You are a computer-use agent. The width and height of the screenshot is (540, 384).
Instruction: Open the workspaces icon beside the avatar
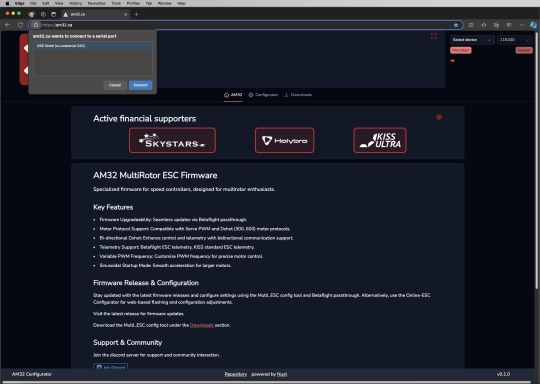[x=43, y=14]
